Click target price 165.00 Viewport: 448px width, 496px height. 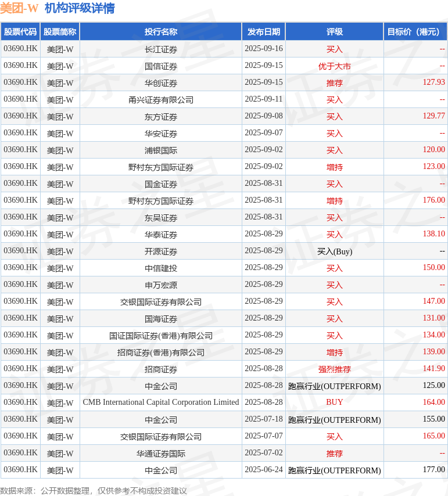tap(433, 436)
